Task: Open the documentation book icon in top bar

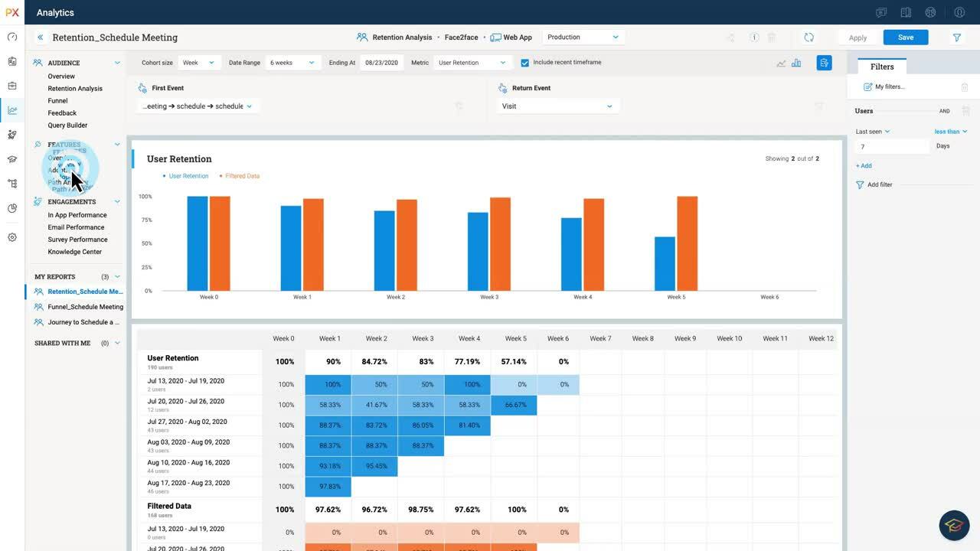Action: [906, 12]
